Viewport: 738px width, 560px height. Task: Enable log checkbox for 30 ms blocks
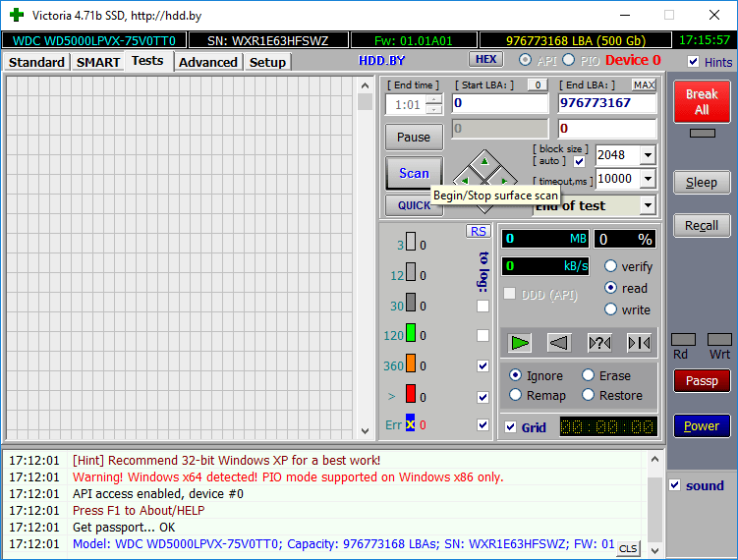click(483, 306)
